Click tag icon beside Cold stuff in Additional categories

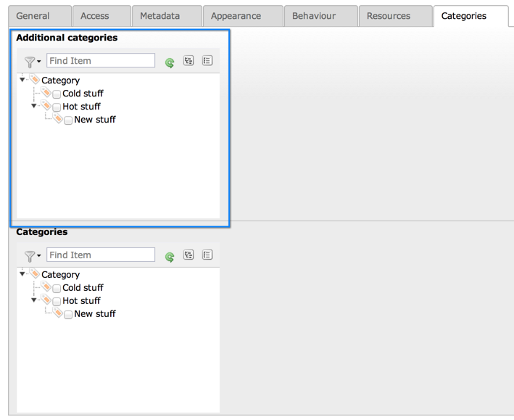click(x=46, y=93)
